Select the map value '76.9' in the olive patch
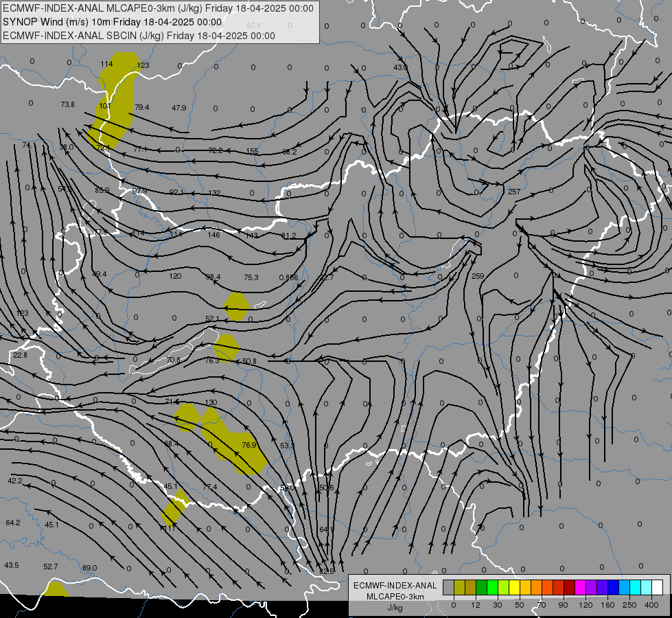672x618 pixels. coord(249,445)
